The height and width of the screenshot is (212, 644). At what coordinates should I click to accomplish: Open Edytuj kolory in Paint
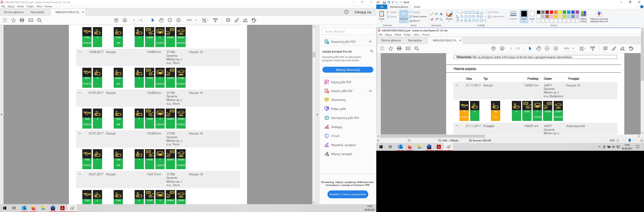click(583, 16)
